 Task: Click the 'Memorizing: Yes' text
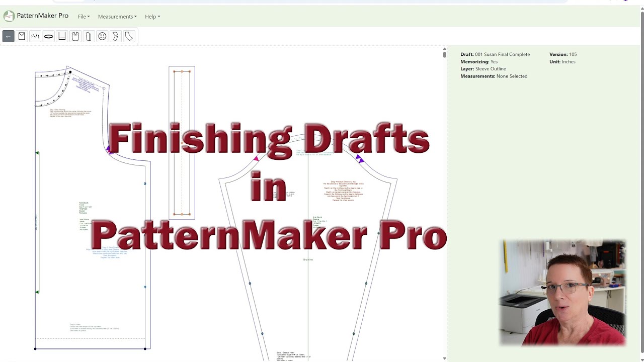[479, 62]
